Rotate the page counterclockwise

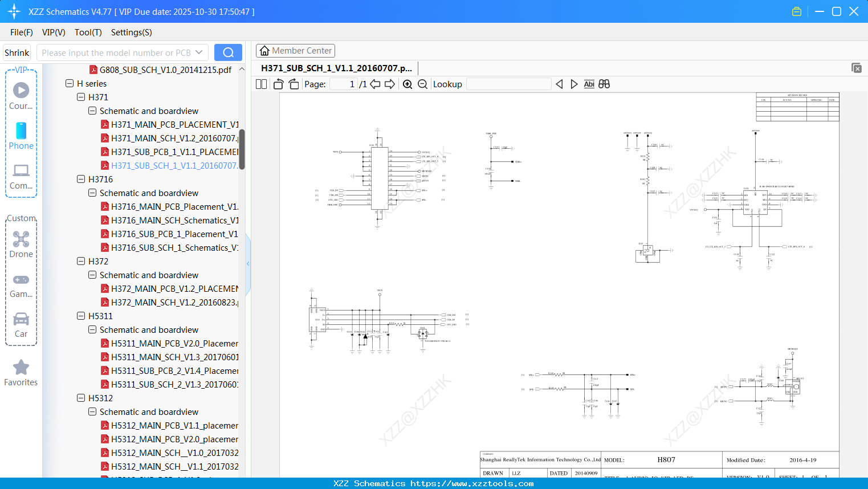(x=278, y=84)
